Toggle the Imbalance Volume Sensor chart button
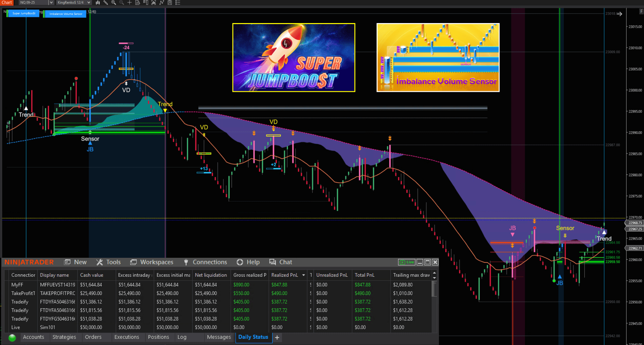The image size is (644, 345). pyautogui.click(x=66, y=14)
